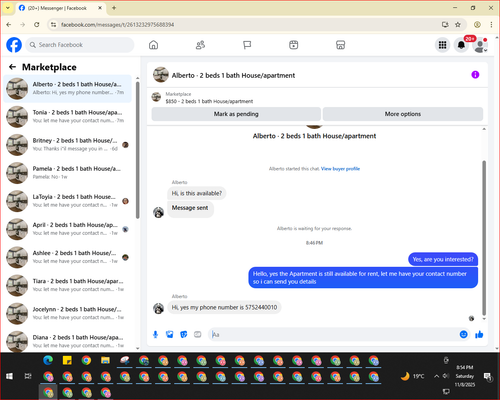Open Task View on the taskbar
Viewport: 500px width, 400px height.
click(28, 376)
